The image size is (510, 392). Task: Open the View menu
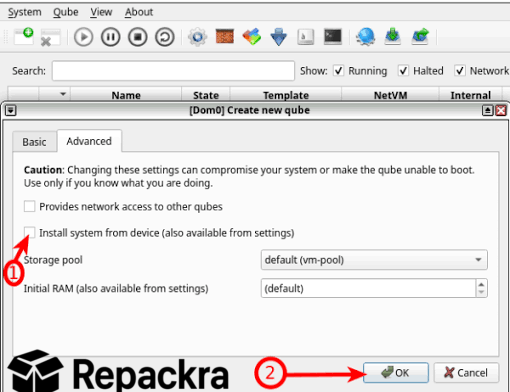(x=101, y=12)
